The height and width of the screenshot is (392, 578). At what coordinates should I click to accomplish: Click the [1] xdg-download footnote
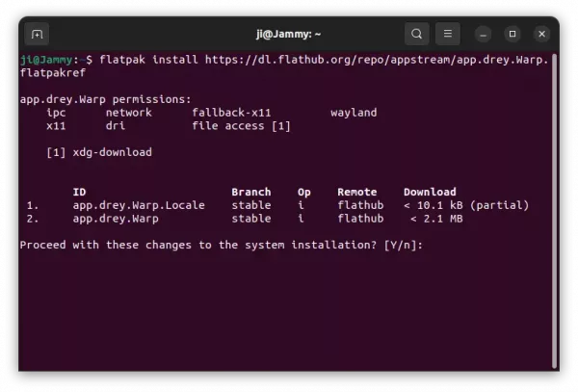click(99, 152)
